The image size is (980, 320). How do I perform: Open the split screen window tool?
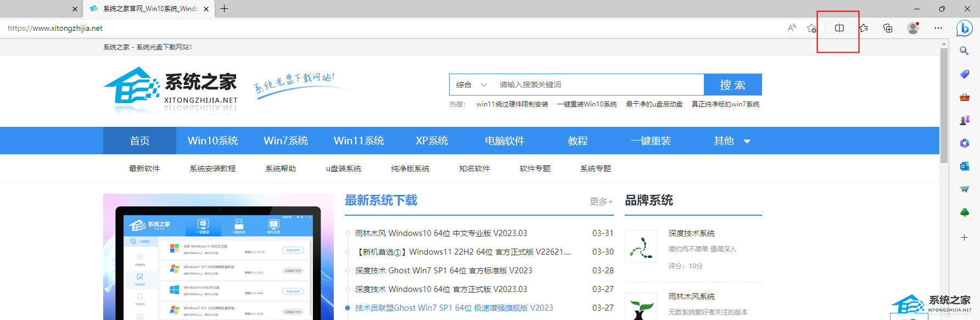pyautogui.click(x=839, y=28)
